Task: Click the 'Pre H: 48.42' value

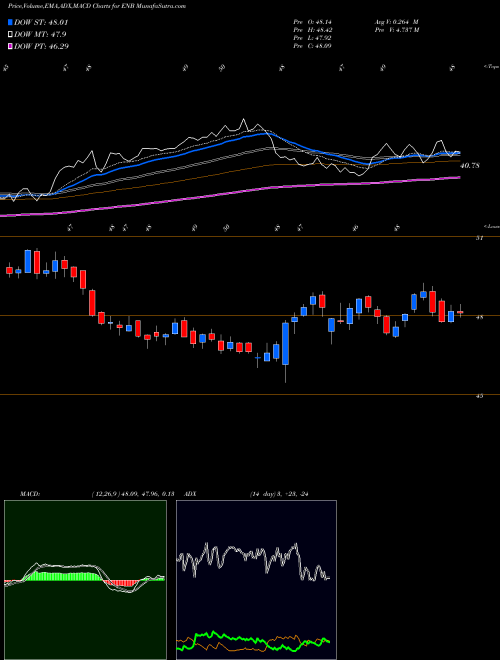Action: click(312, 30)
